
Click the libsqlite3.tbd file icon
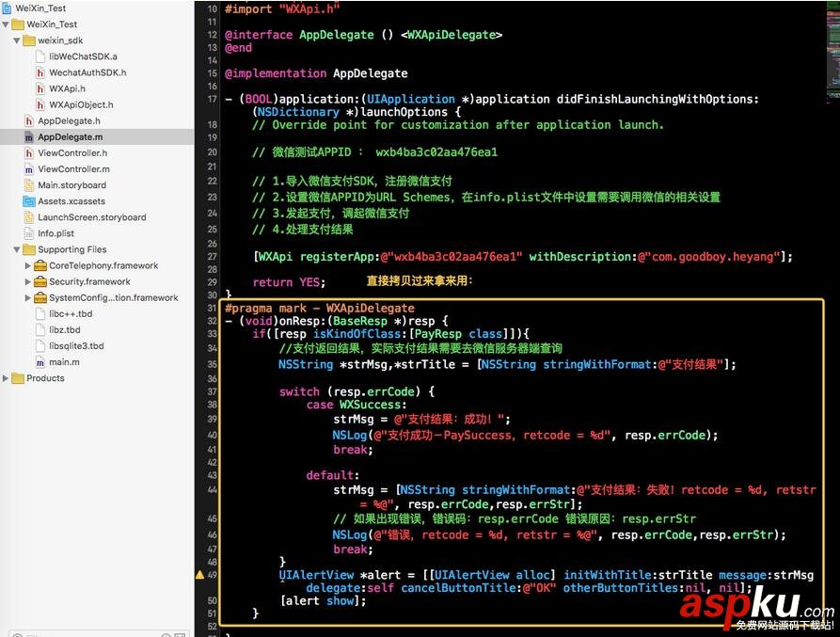pos(40,346)
